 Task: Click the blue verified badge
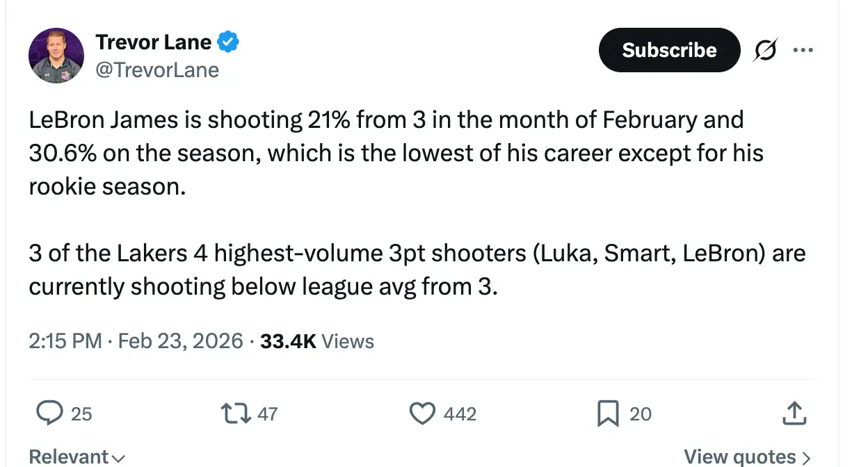click(228, 42)
